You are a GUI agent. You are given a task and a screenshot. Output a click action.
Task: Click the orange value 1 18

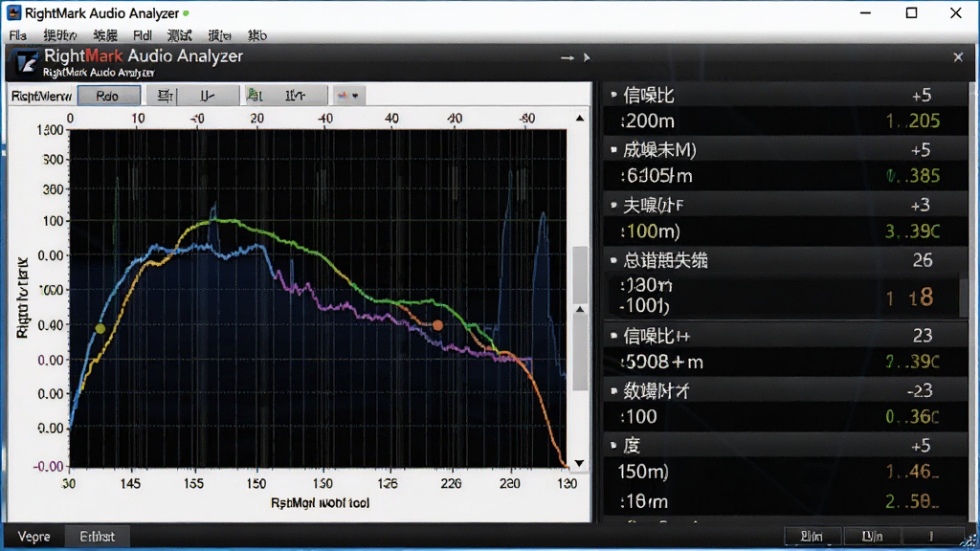910,298
